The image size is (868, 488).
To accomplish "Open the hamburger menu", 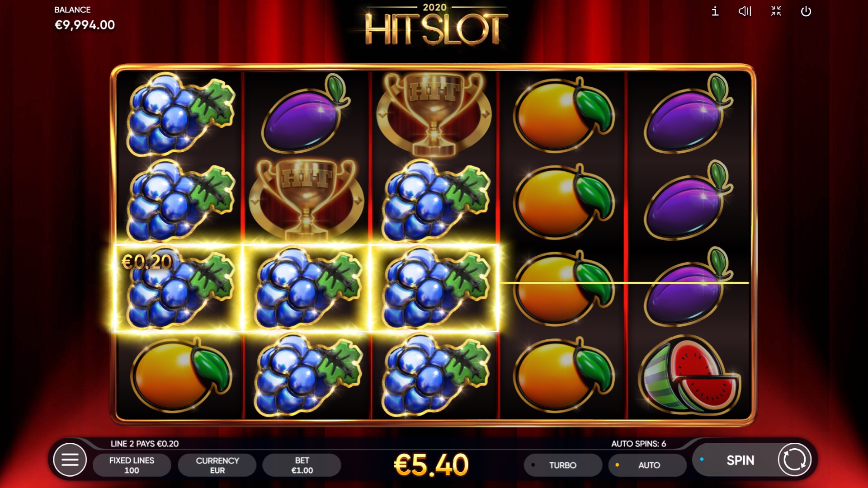I will 70,460.
